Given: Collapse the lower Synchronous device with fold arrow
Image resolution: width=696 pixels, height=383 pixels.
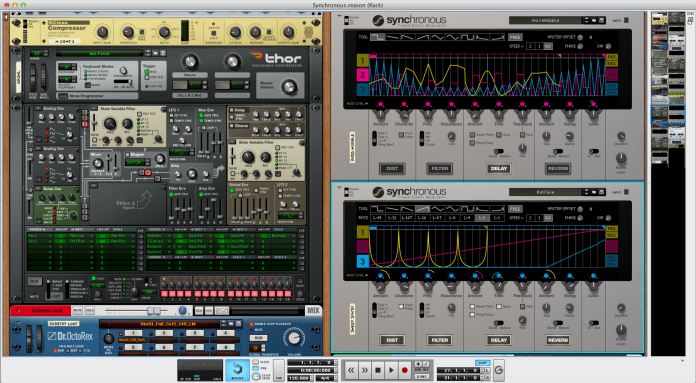Looking at the screenshot, I should (339, 187).
